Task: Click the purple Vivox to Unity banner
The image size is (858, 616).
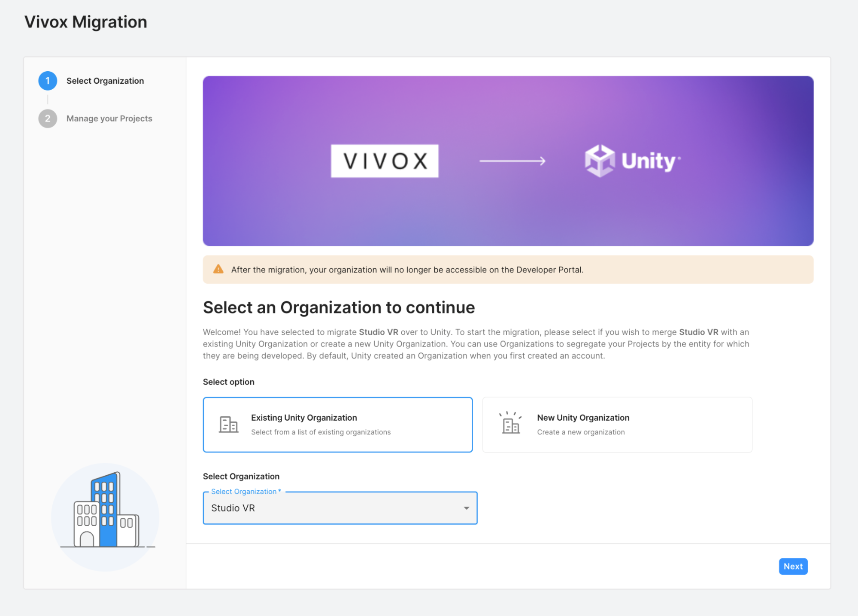Action: point(508,161)
